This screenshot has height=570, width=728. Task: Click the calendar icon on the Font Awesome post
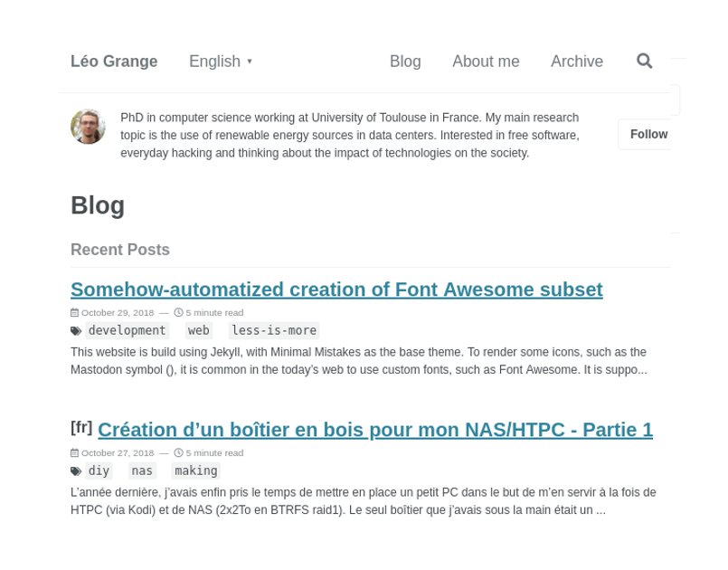pyautogui.click(x=75, y=312)
